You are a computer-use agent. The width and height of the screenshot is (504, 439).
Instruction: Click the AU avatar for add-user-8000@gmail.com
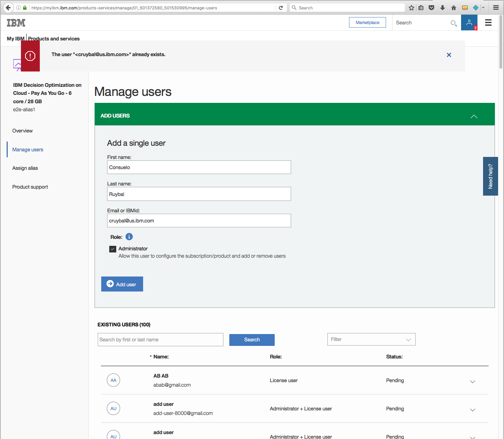click(x=113, y=408)
